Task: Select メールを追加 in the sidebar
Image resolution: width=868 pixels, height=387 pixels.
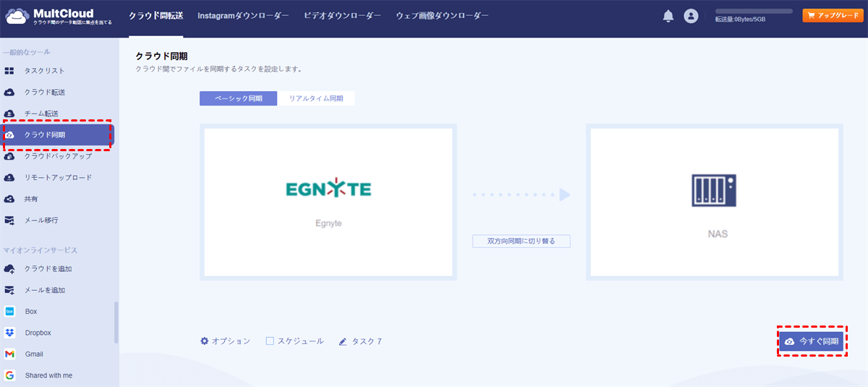Action: (x=45, y=290)
